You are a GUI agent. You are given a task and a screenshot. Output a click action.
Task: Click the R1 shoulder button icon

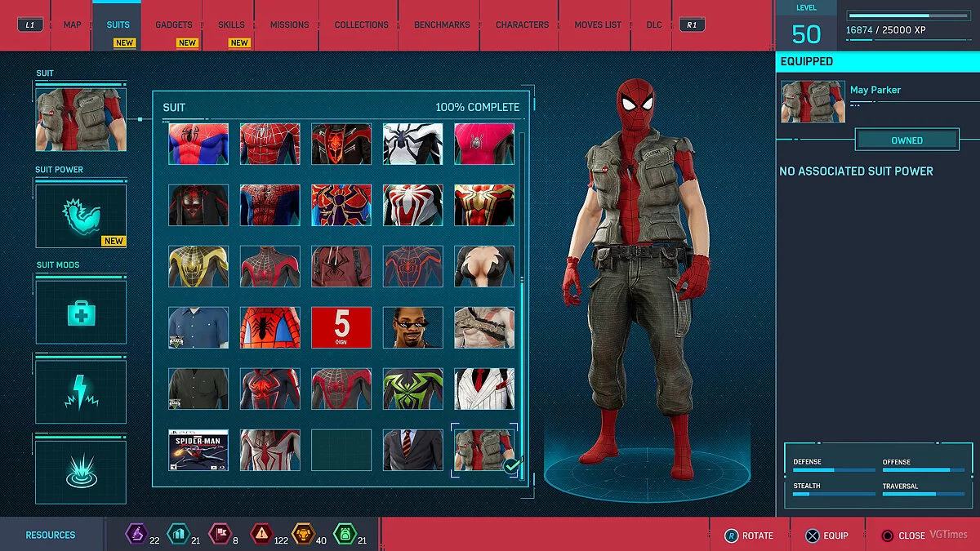[x=691, y=24]
